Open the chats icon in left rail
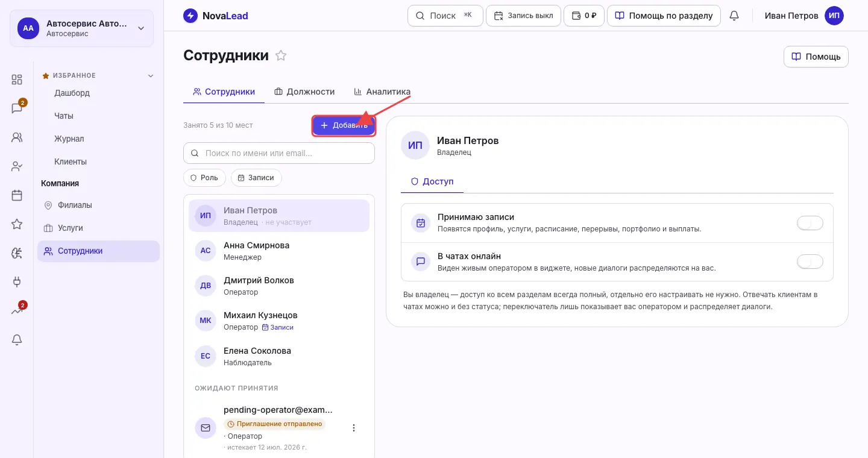Screen dimensions: 868x458 pyautogui.click(x=17, y=108)
